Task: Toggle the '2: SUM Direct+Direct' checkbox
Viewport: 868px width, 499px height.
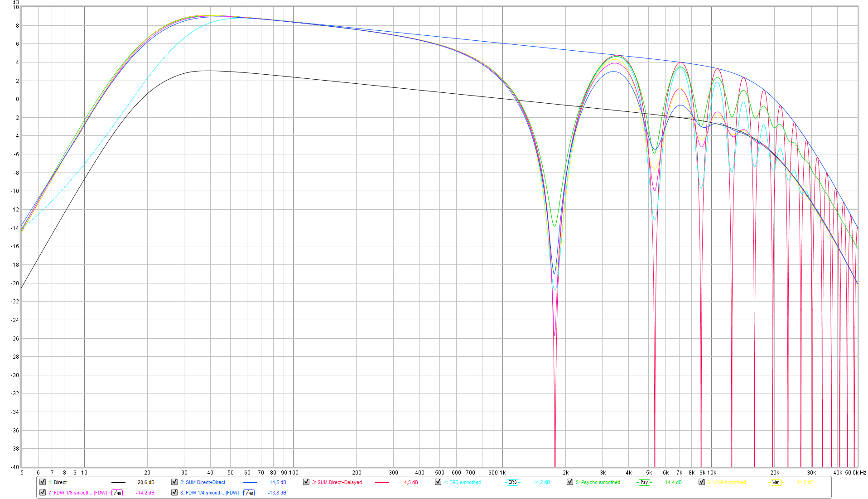Action: click(x=174, y=482)
